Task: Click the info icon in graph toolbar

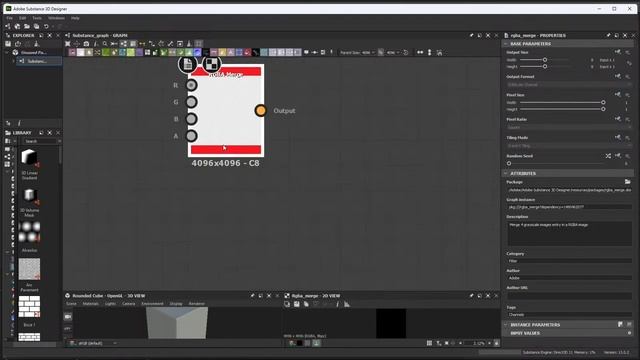Action: click(x=96, y=43)
